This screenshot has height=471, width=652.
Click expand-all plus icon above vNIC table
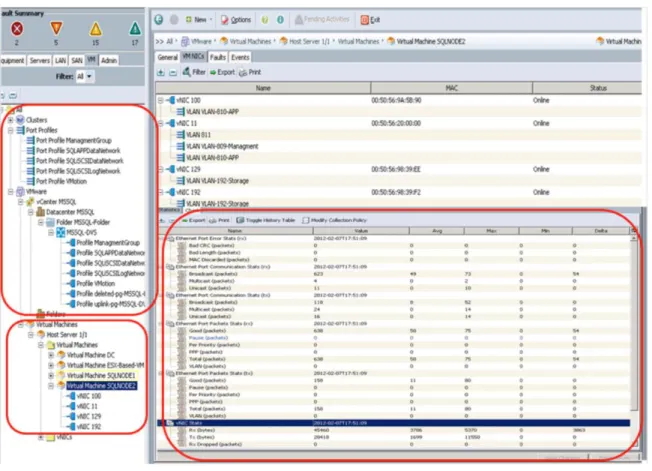tap(161, 72)
